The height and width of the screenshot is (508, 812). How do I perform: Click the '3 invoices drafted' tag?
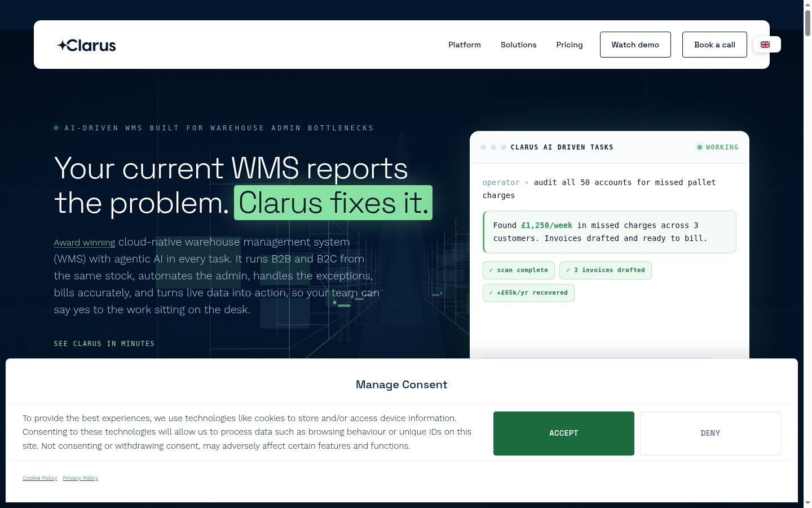coord(606,270)
